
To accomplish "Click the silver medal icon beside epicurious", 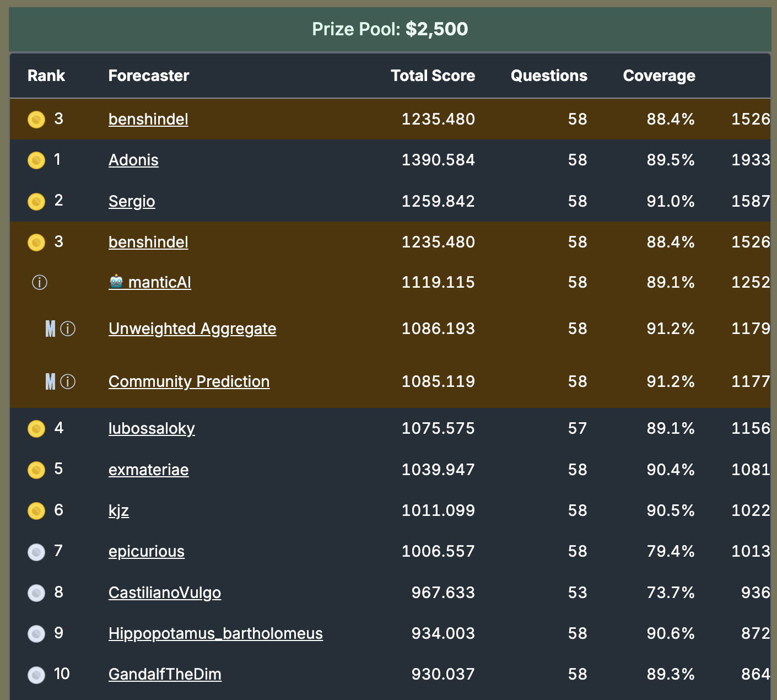I will point(36,552).
